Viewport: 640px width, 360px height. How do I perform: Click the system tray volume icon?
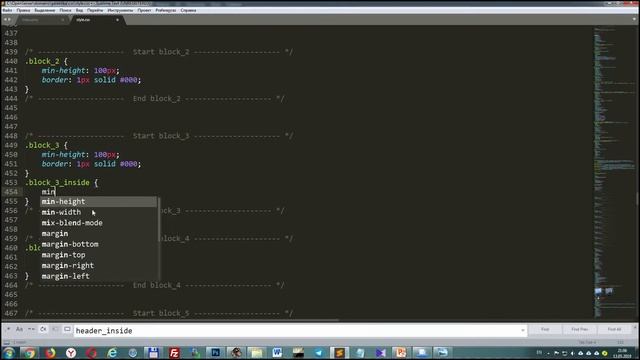click(x=572, y=353)
